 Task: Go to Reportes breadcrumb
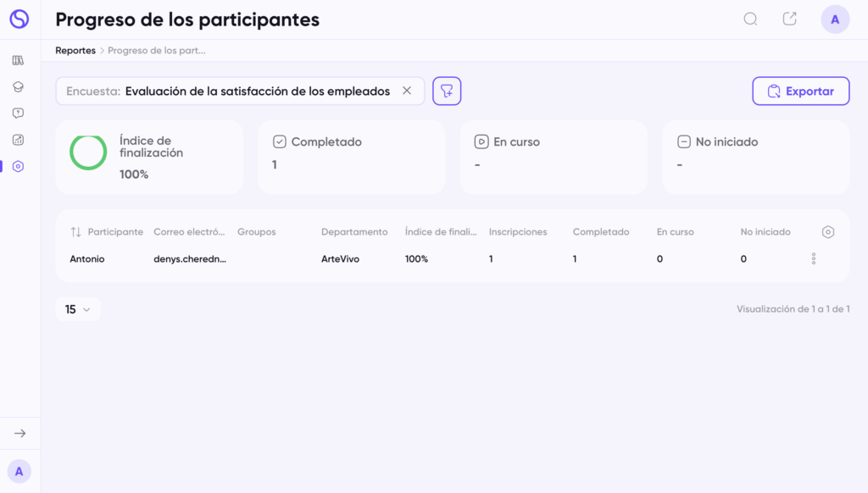(x=75, y=50)
